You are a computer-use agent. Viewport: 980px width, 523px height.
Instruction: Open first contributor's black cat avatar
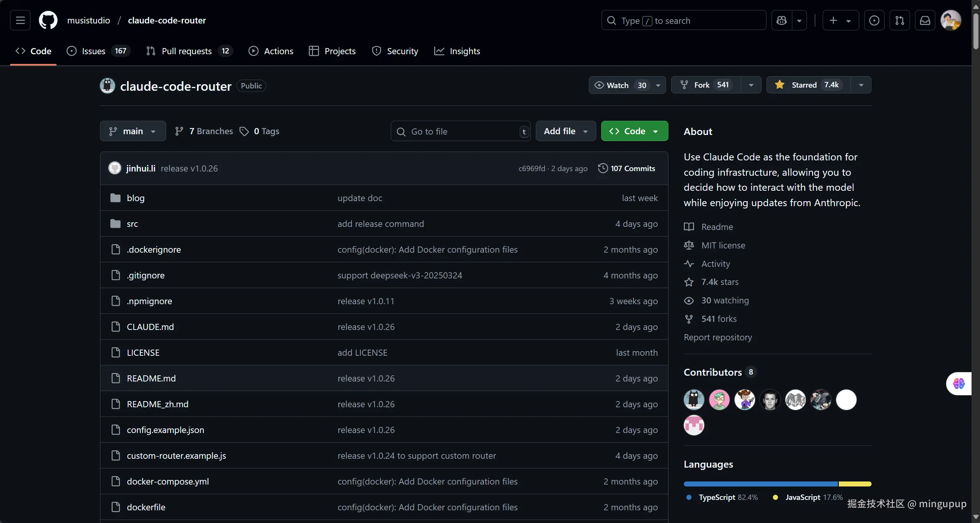click(x=694, y=400)
